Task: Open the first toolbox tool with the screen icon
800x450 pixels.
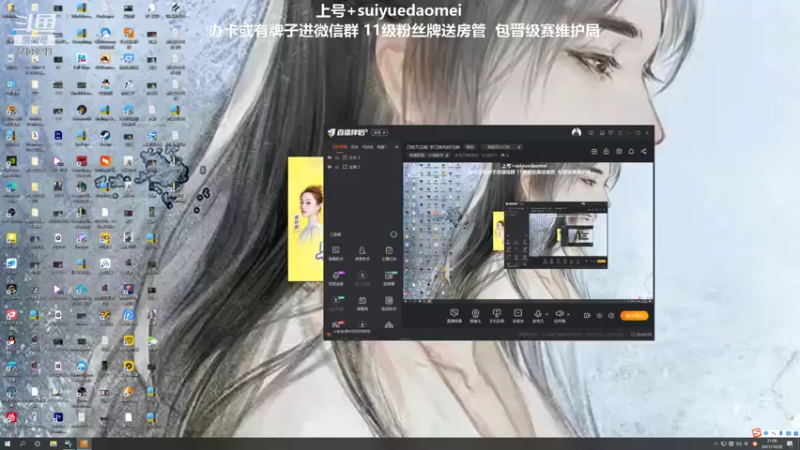Action: click(x=336, y=253)
